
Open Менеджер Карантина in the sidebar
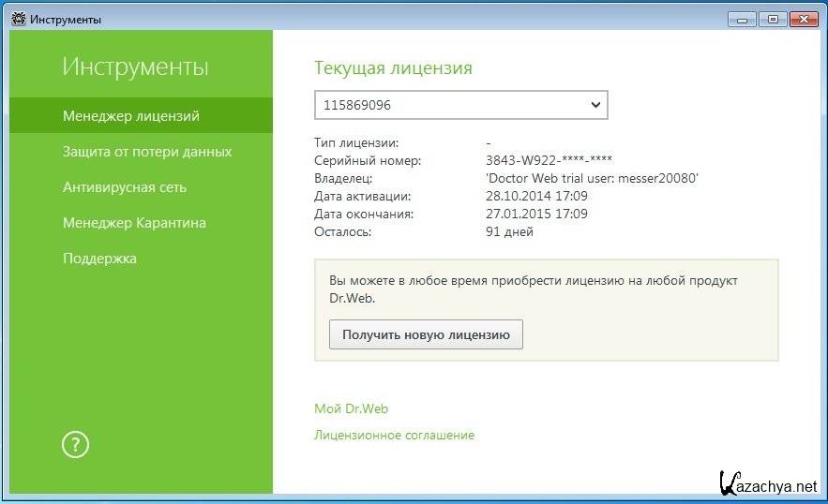(134, 223)
